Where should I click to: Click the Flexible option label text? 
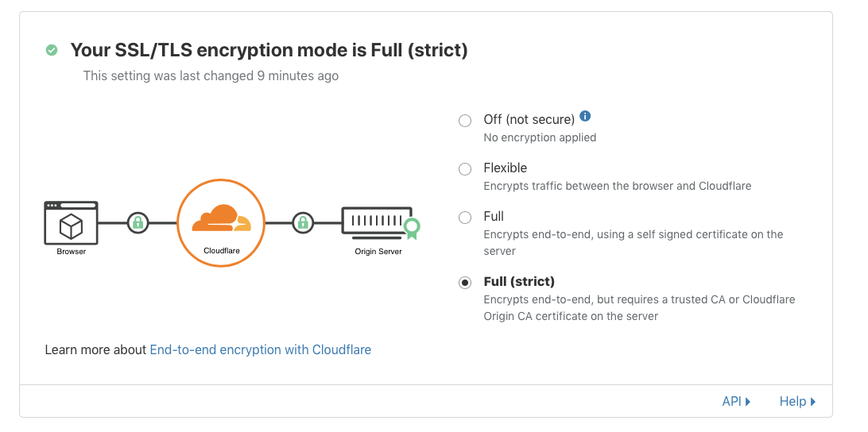click(506, 168)
